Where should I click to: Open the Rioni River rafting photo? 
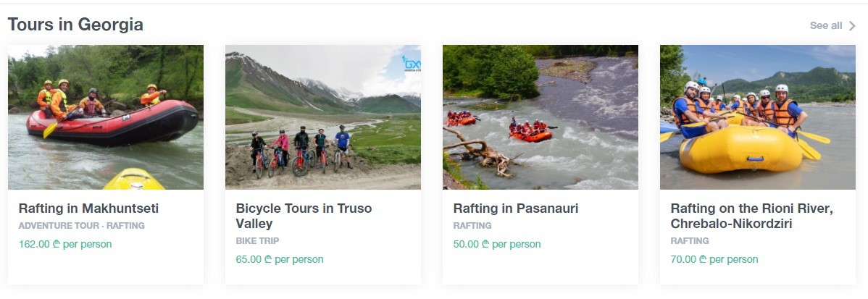[758, 117]
